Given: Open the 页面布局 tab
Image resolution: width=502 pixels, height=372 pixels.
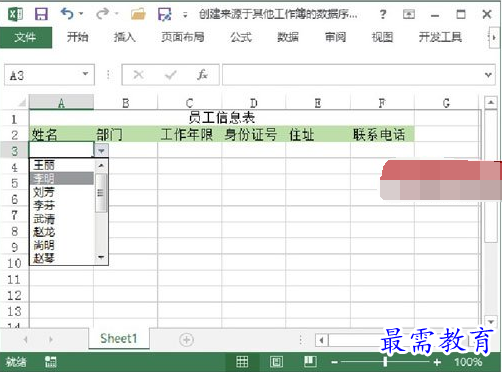Looking at the screenshot, I should tap(183, 37).
